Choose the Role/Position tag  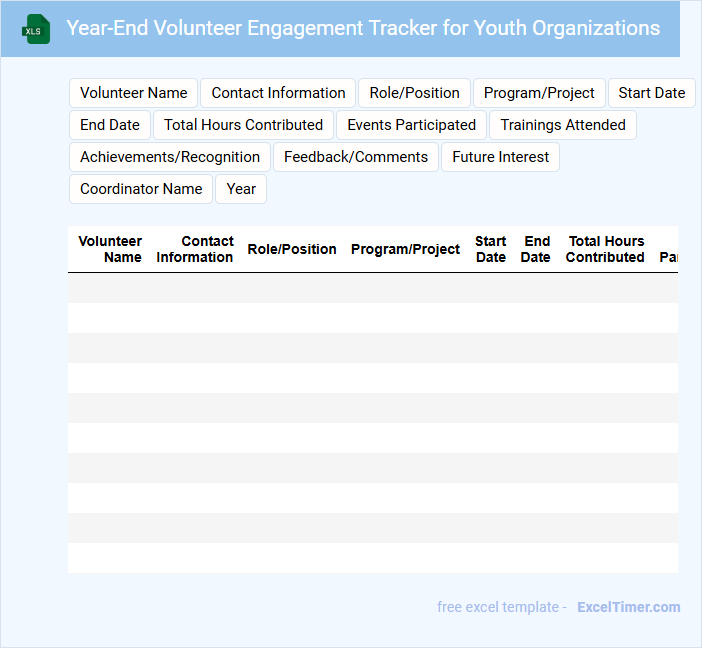click(x=414, y=93)
